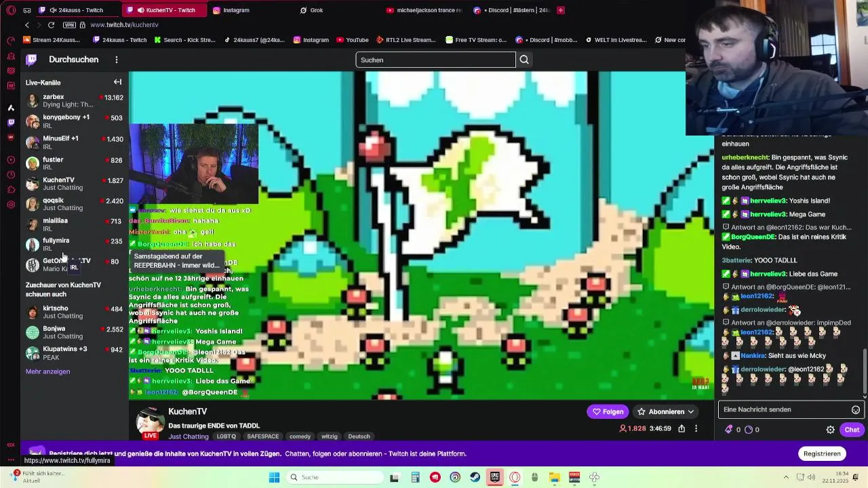Screen dimensions: 868x488
Task: Open mialiliaa channel in sidebar
Action: [x=74, y=224]
